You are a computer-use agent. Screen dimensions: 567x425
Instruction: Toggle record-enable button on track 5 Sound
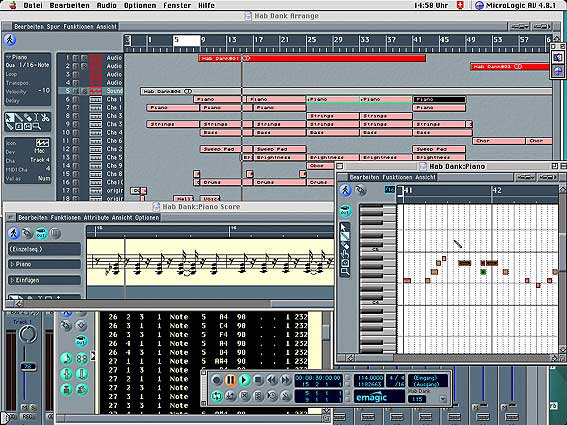(84, 91)
